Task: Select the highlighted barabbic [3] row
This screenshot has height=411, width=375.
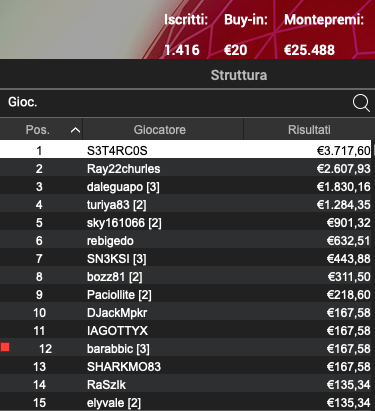Action: tap(186, 348)
